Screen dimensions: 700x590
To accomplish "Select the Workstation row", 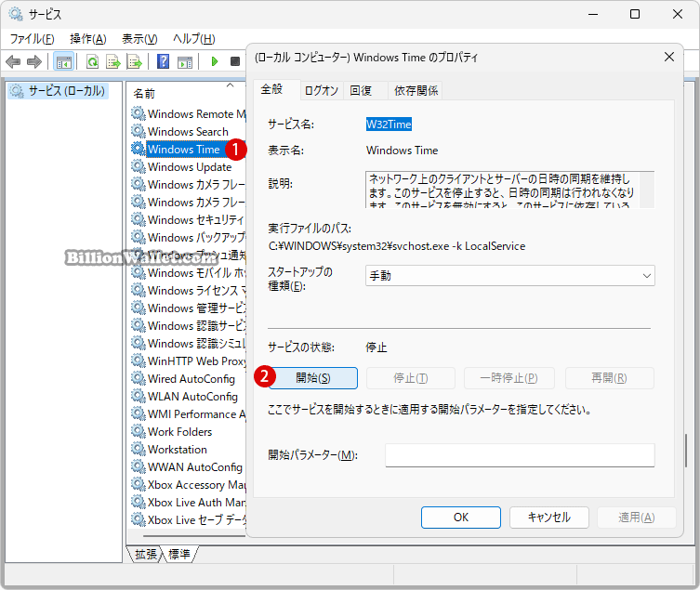I will click(188, 450).
